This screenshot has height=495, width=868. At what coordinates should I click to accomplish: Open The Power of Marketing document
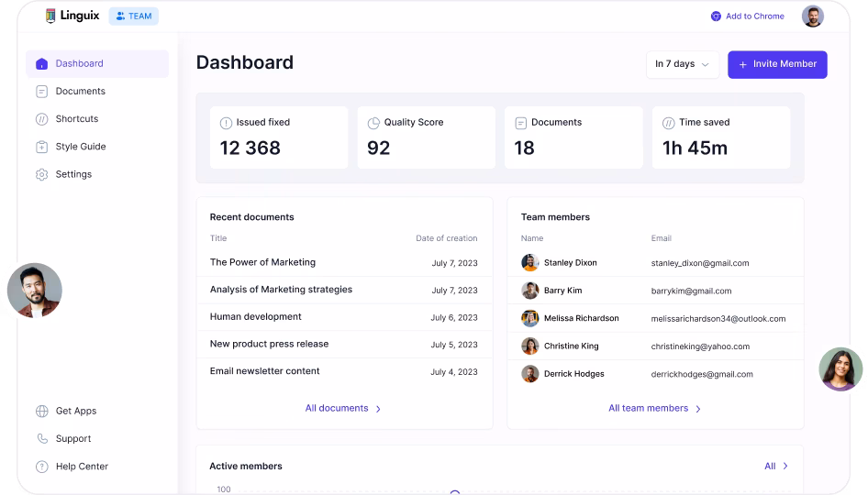click(x=262, y=262)
